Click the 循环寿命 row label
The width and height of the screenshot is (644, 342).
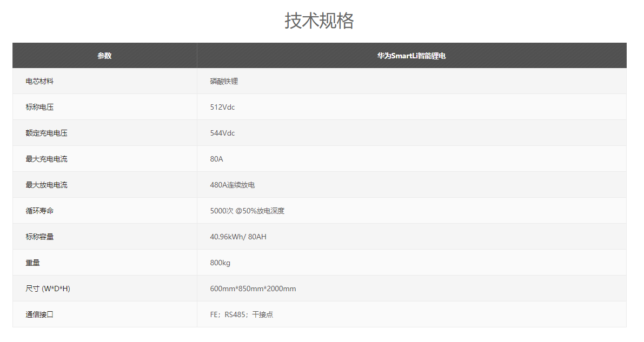pyautogui.click(x=39, y=211)
